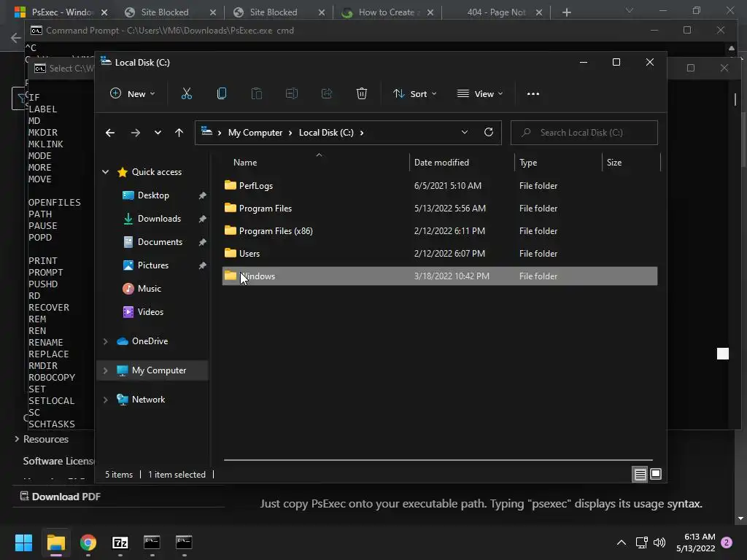Refresh the Local Disk (C:) view
The height and width of the screenshot is (560, 747).
click(488, 133)
